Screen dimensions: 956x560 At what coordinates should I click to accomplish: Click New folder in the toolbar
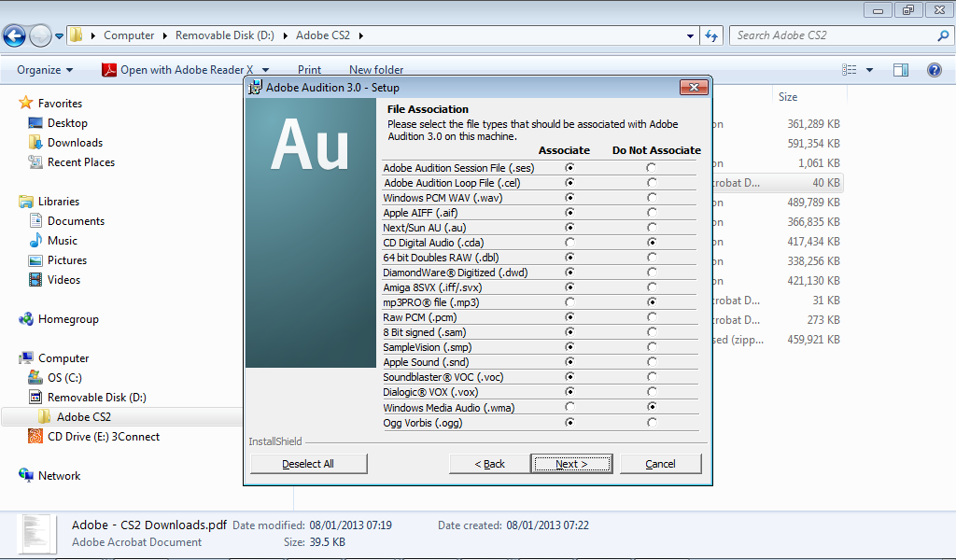point(376,70)
